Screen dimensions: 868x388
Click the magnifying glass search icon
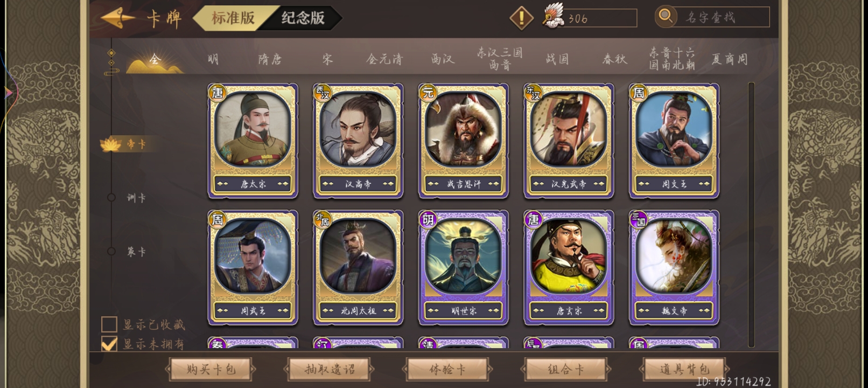click(x=666, y=16)
